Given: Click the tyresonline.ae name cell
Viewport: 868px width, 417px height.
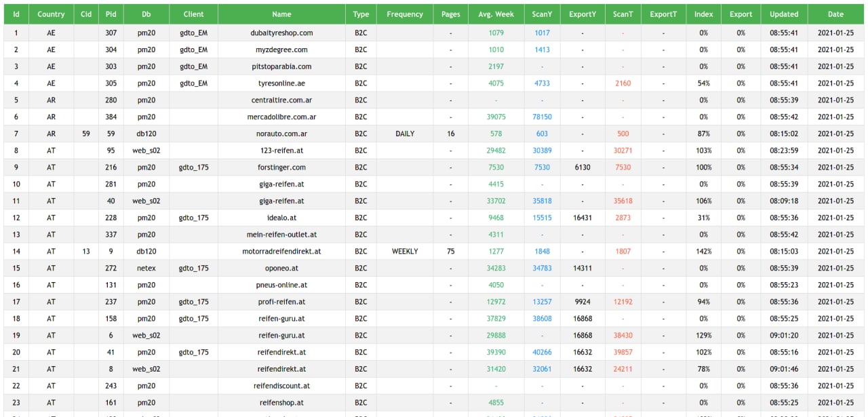Looking at the screenshot, I should [281, 83].
